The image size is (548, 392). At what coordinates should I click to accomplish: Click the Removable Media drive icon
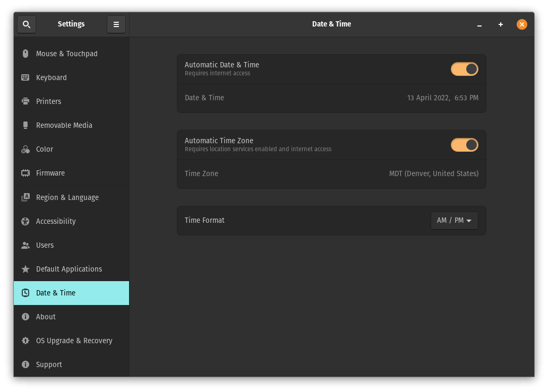pos(25,125)
